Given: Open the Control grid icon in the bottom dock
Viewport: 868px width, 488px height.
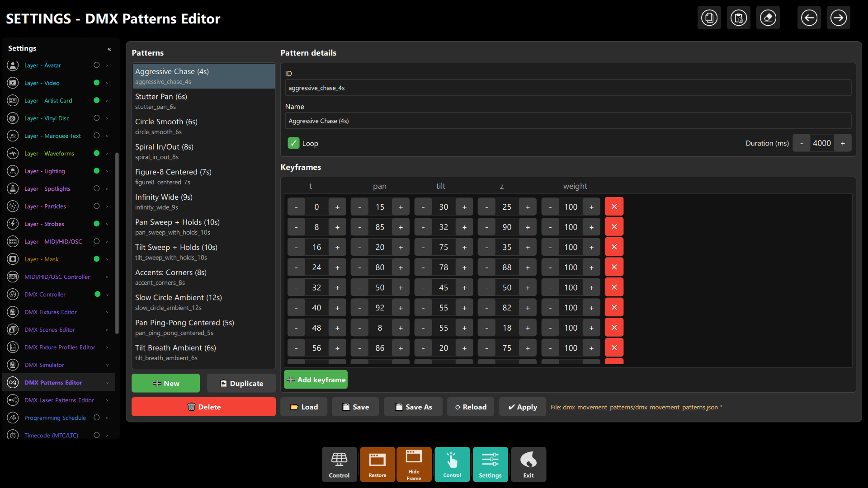Looking at the screenshot, I should tap(339, 465).
